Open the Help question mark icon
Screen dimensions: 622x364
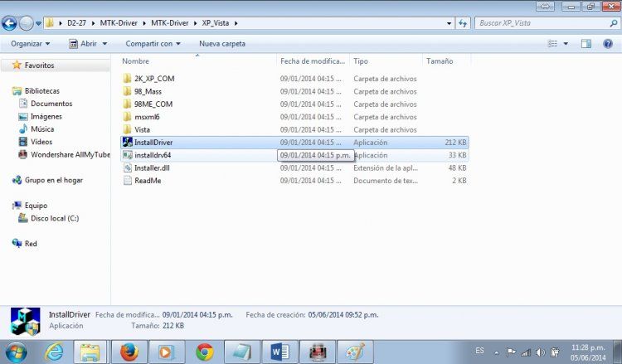pos(608,44)
